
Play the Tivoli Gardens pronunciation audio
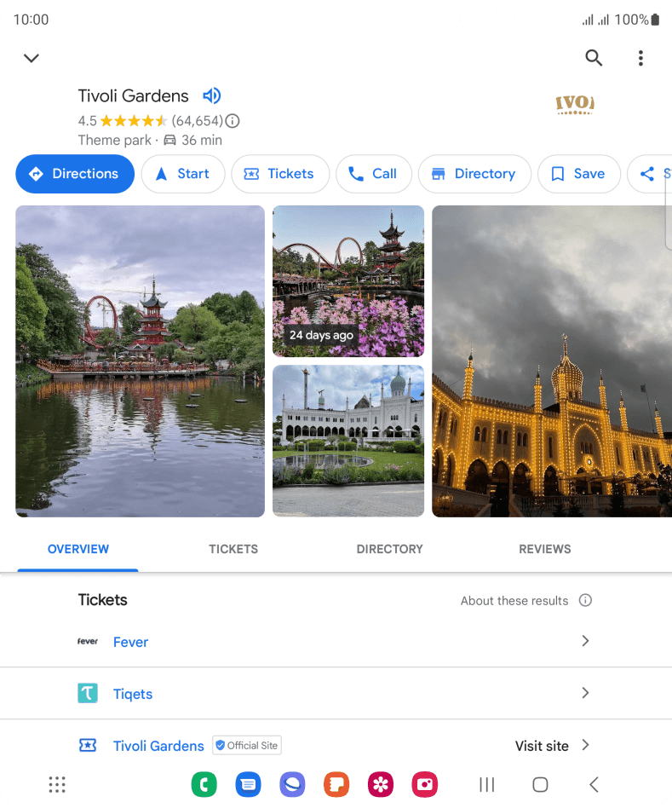211,95
